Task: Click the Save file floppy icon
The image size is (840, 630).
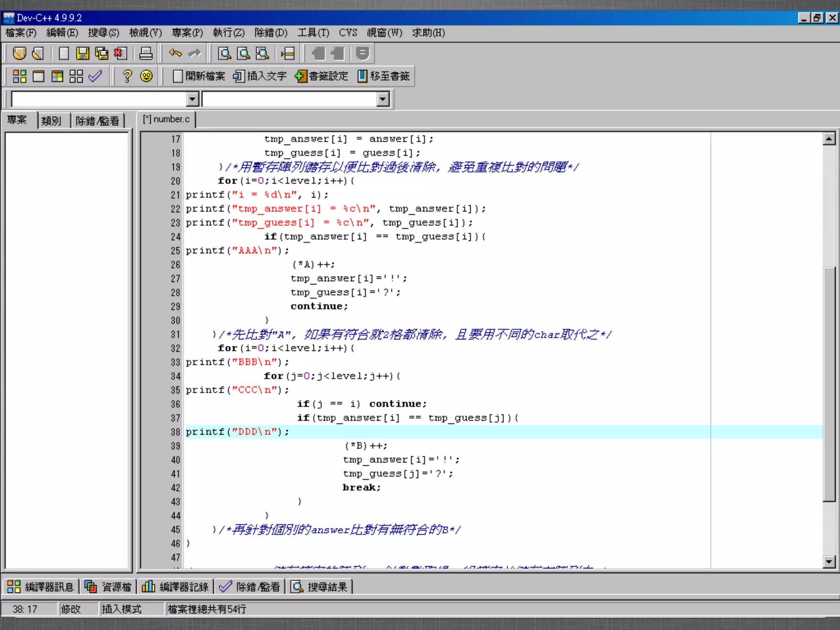Action: (82, 53)
